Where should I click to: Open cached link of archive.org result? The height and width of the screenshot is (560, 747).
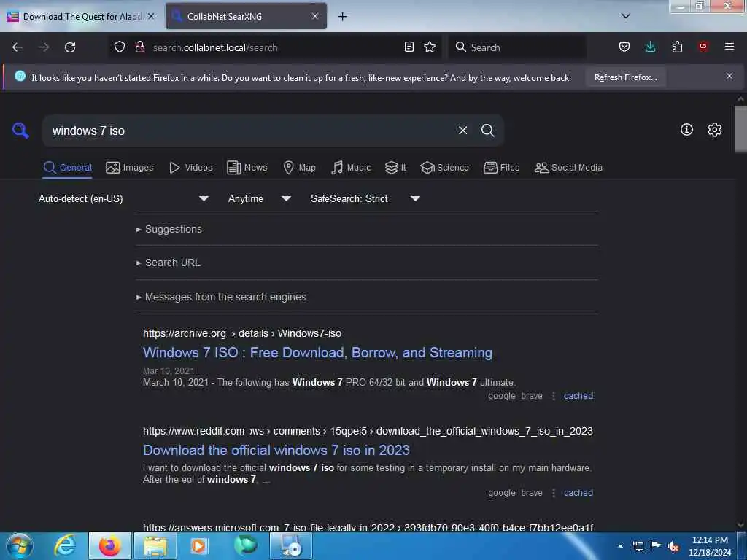pyautogui.click(x=578, y=396)
